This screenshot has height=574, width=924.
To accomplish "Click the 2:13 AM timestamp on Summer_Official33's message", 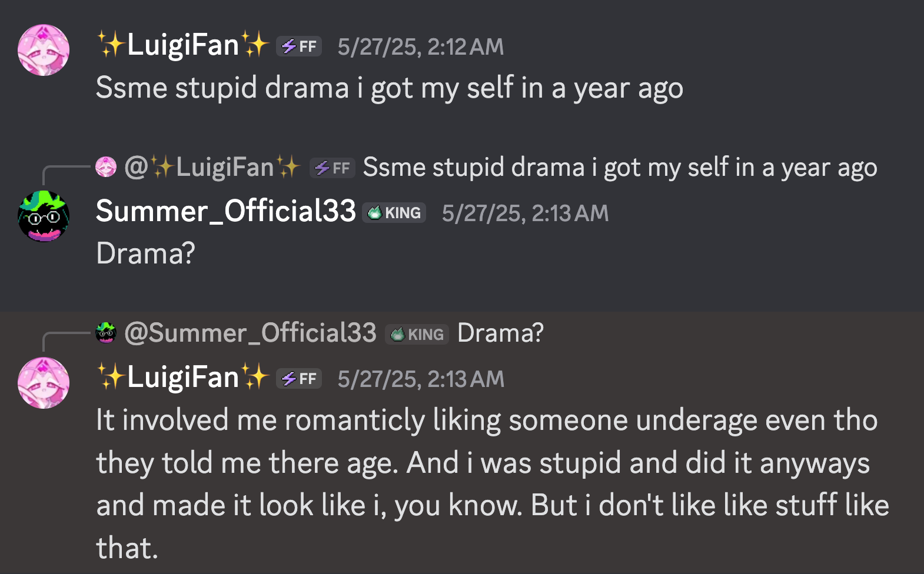I will pos(525,213).
